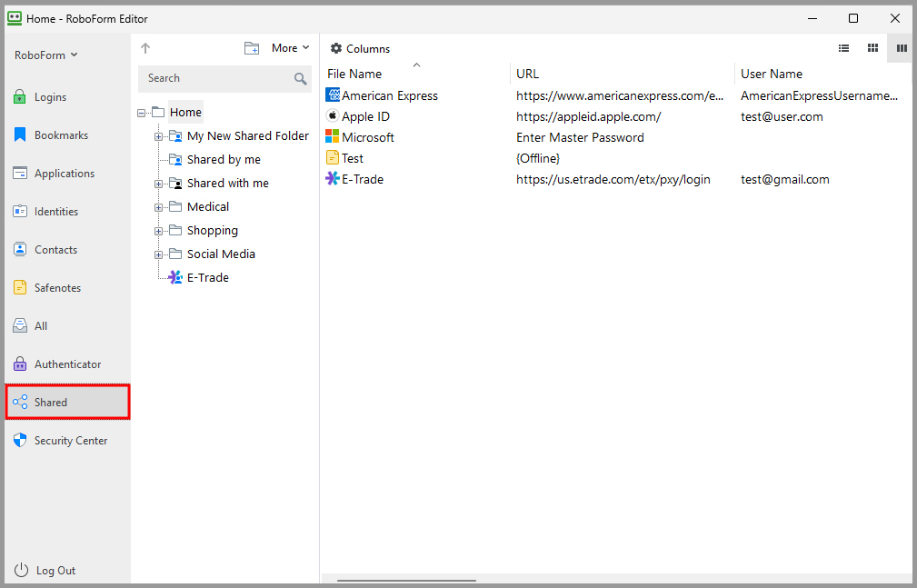917x588 pixels.
Task: Open the Authenticator section
Action: [x=67, y=364]
